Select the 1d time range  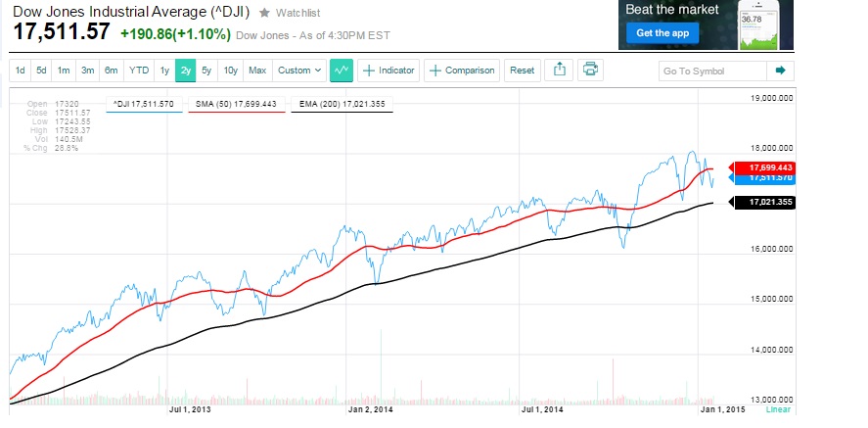[x=20, y=71]
